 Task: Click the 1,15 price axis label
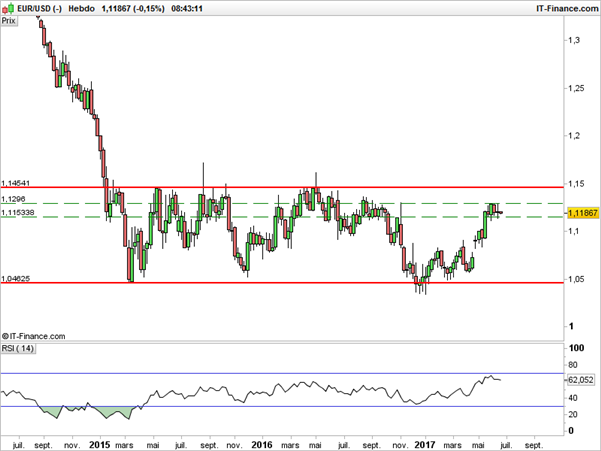coord(576,184)
